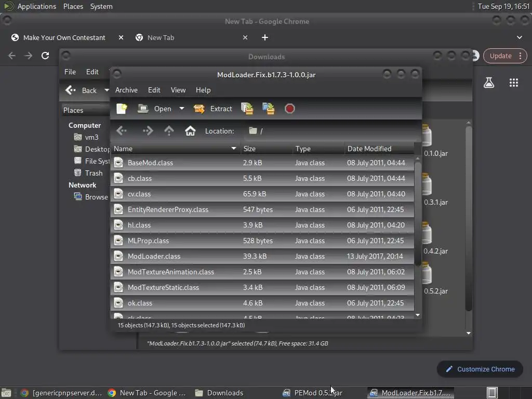Expand Chrome tab search chevron
The image size is (532, 399).
[520, 37]
